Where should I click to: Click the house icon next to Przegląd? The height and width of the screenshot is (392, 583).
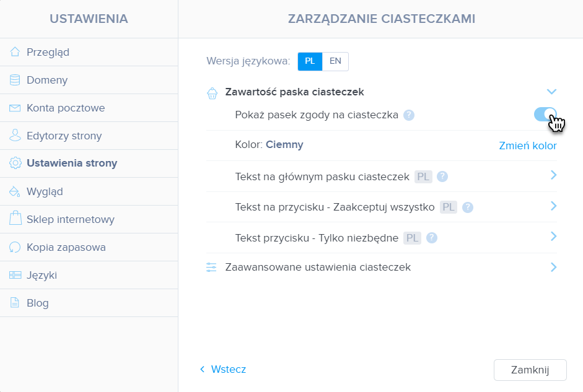[x=15, y=51]
